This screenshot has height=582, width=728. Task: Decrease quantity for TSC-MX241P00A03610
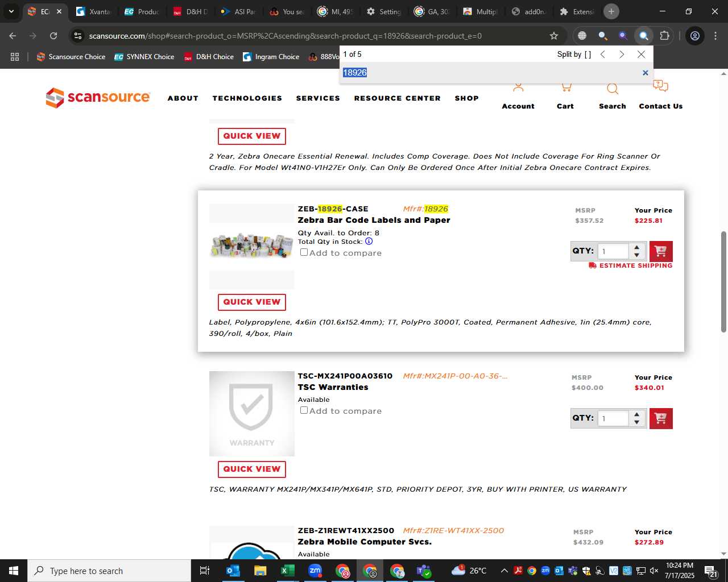click(637, 422)
